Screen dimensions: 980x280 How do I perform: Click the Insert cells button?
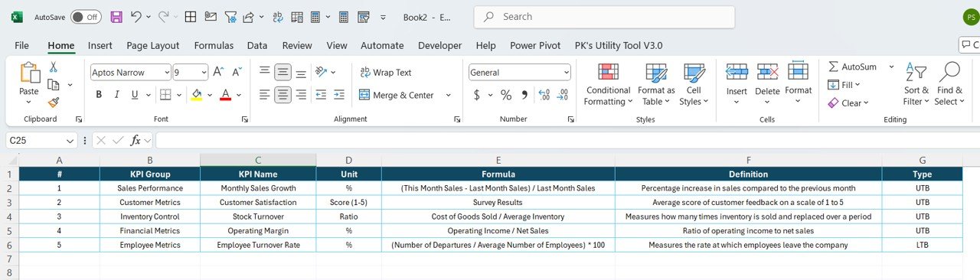(737, 84)
